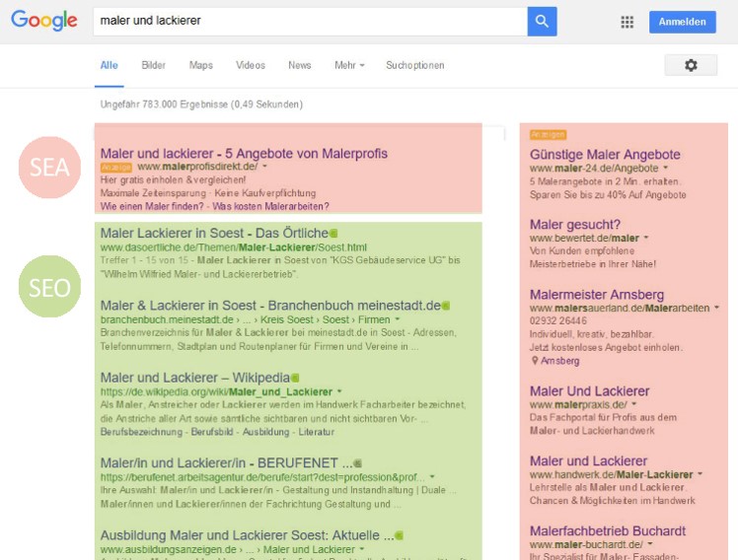This screenshot has width=738, height=560.
Task: Open ad 'Malermeister Arnsberg'
Action: coord(596,295)
